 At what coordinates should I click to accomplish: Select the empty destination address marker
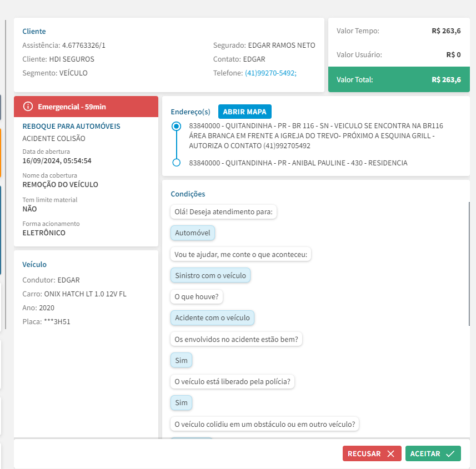177,163
